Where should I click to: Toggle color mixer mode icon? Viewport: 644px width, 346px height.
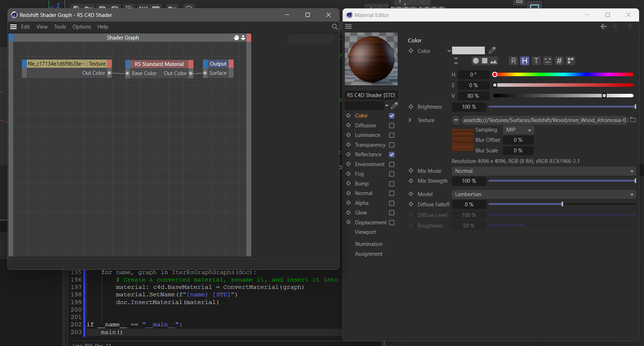click(548, 61)
